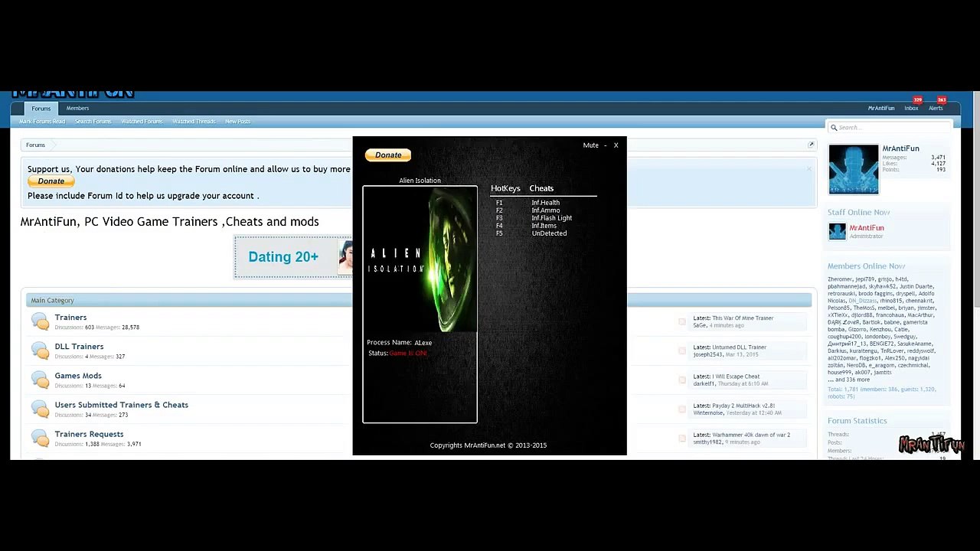
Task: Click RSS icon beside I Will Escape Cheat
Action: (682, 380)
